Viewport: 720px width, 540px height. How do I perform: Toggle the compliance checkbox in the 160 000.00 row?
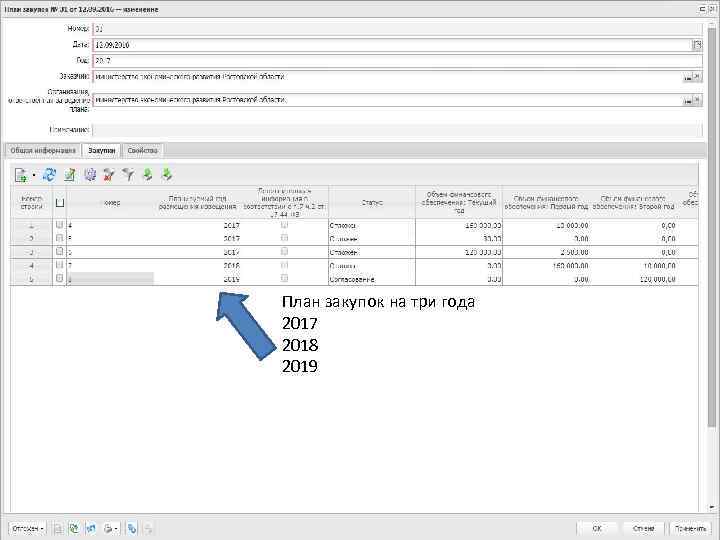[284, 225]
